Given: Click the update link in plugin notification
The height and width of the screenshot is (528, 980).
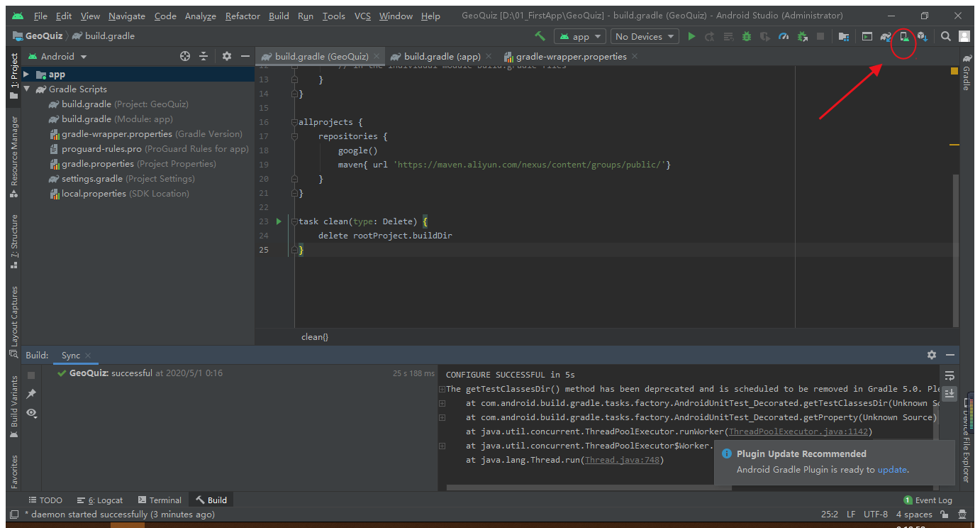Looking at the screenshot, I should [x=892, y=469].
